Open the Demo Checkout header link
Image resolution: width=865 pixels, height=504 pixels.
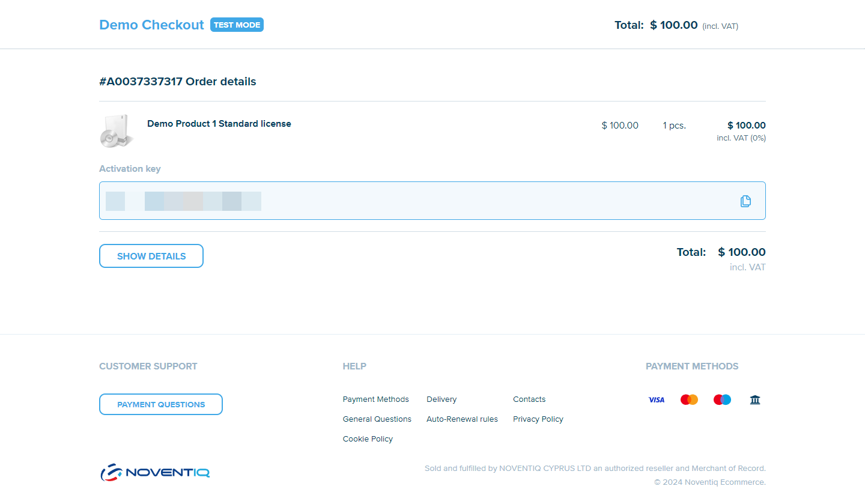tap(151, 25)
